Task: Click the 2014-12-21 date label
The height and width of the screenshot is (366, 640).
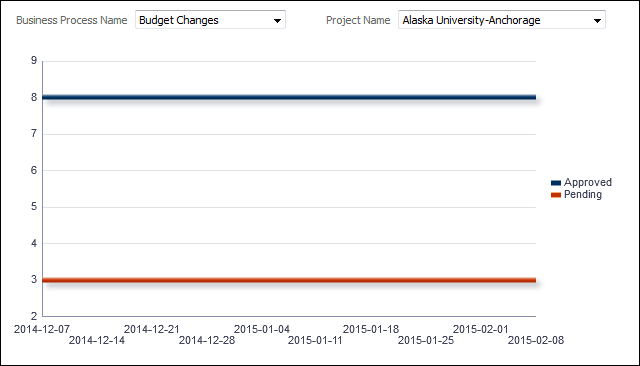Action: tap(151, 329)
